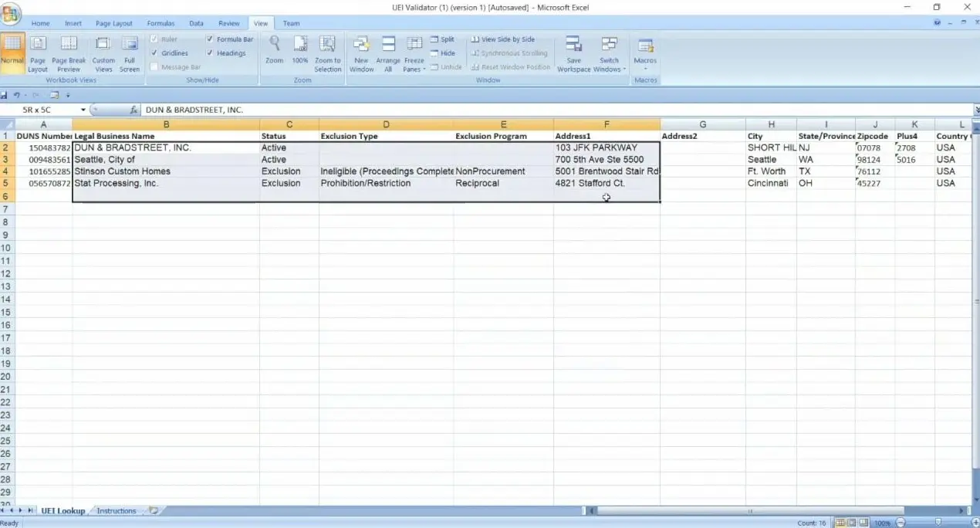Click zoom out minus button
Image resolution: width=980 pixels, height=528 pixels.
pyautogui.click(x=901, y=523)
